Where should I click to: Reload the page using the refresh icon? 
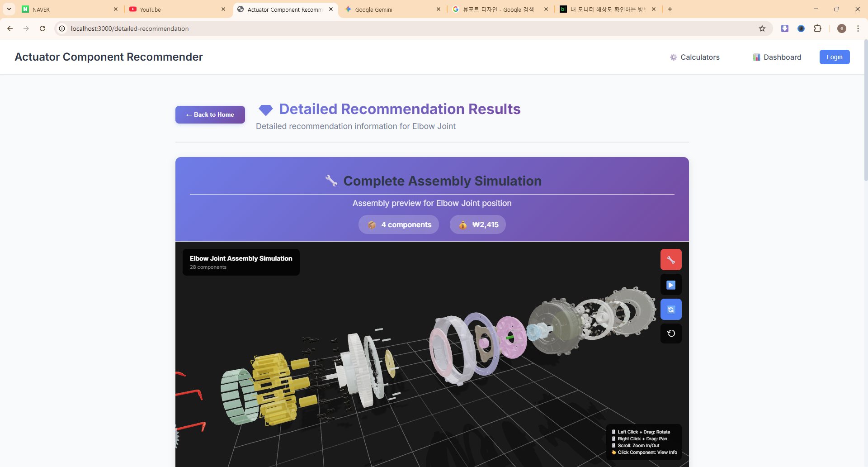coord(42,29)
